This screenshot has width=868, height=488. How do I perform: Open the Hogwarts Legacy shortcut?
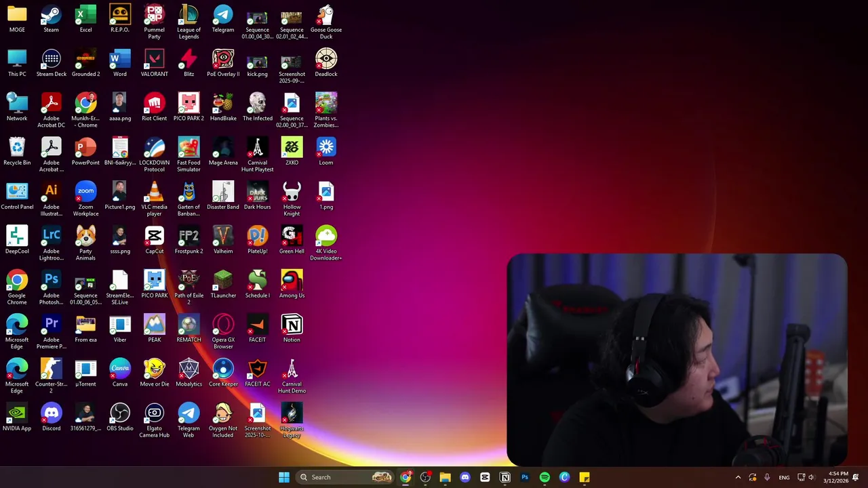292,420
